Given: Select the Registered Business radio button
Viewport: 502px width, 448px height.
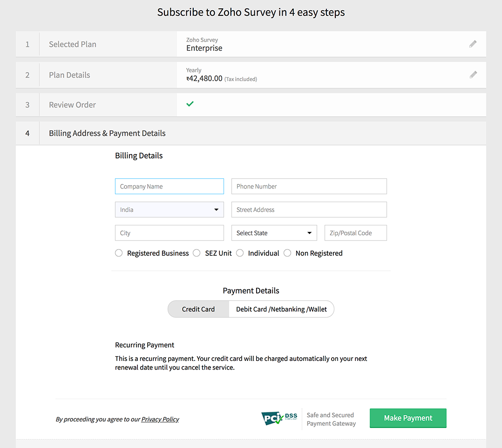Looking at the screenshot, I should tap(119, 253).
